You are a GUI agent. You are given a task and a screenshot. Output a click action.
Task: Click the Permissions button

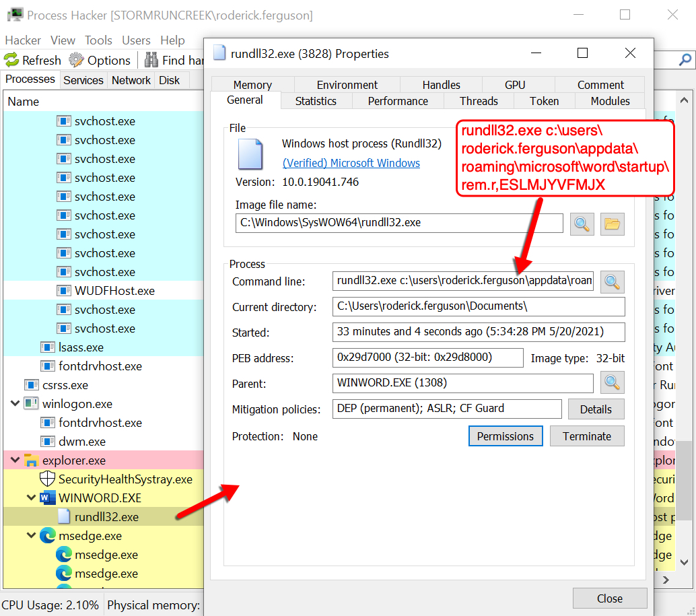tap(506, 436)
